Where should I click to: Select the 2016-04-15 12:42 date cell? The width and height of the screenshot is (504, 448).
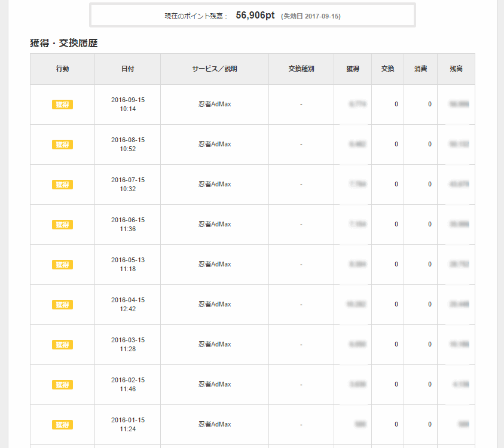(x=127, y=305)
